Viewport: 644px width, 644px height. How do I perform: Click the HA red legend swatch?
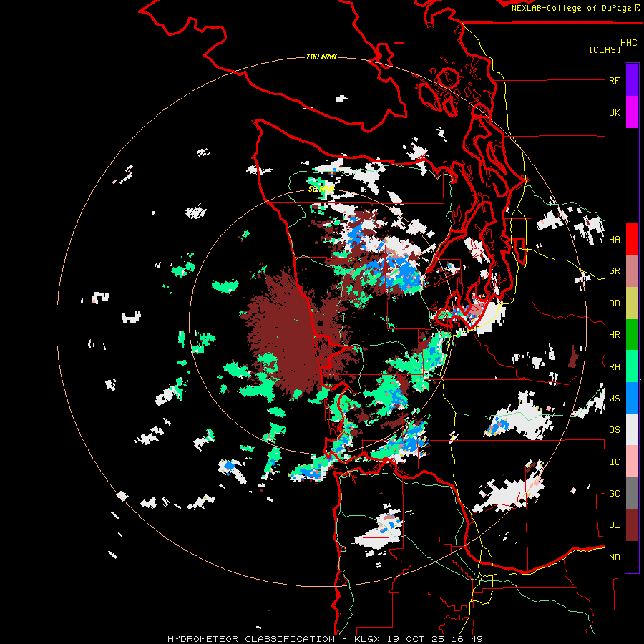coord(632,239)
